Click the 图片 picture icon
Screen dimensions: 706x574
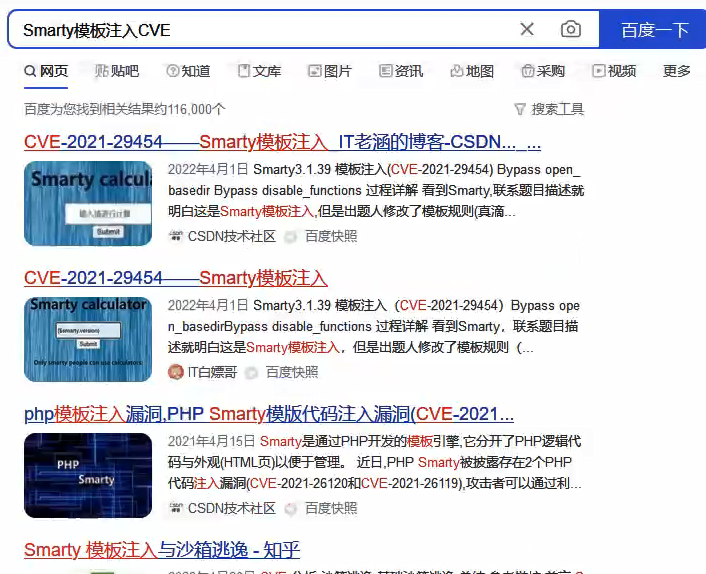click(x=315, y=71)
